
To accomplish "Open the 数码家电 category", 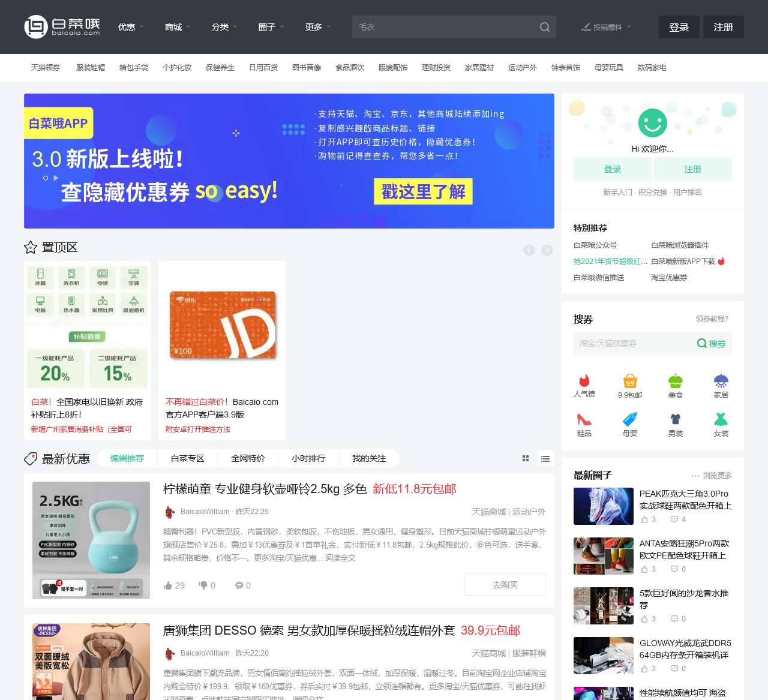I will point(652,68).
